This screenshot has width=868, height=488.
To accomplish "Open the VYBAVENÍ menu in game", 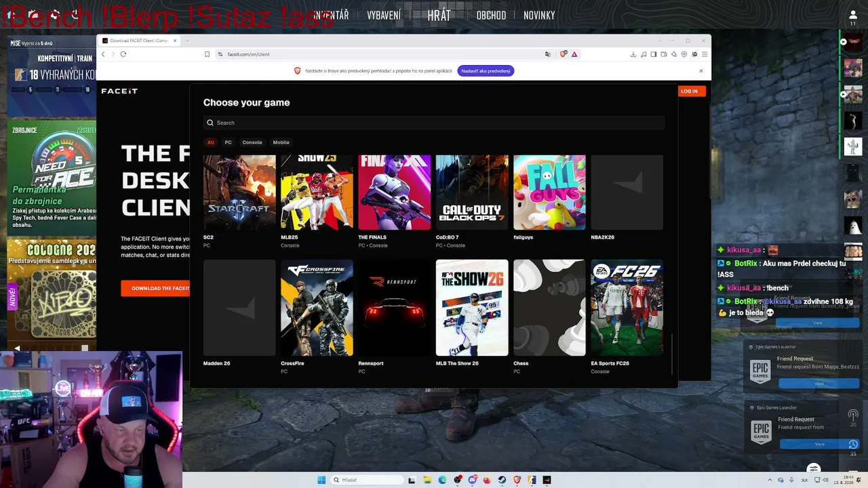I will 384,15.
